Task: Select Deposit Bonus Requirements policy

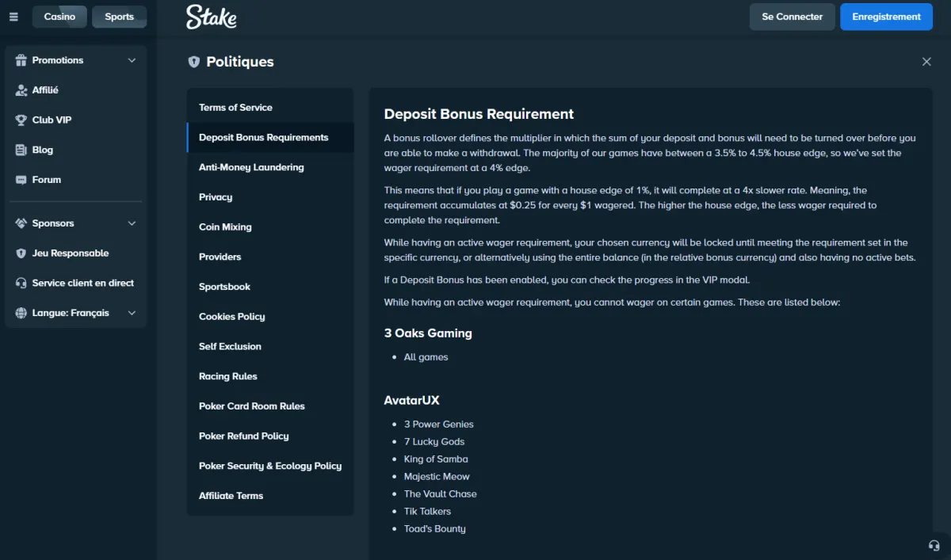Action: click(x=270, y=138)
